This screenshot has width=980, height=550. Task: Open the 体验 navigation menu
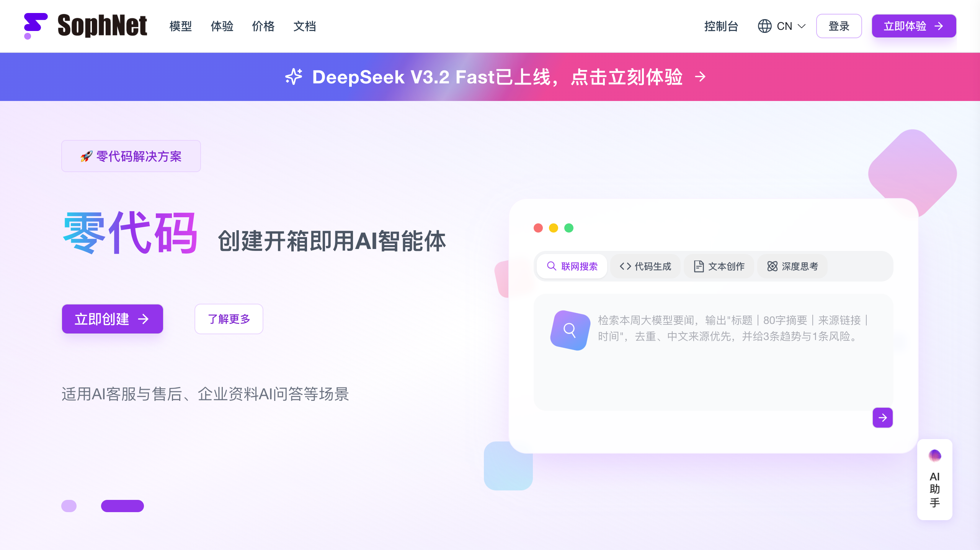tap(222, 26)
